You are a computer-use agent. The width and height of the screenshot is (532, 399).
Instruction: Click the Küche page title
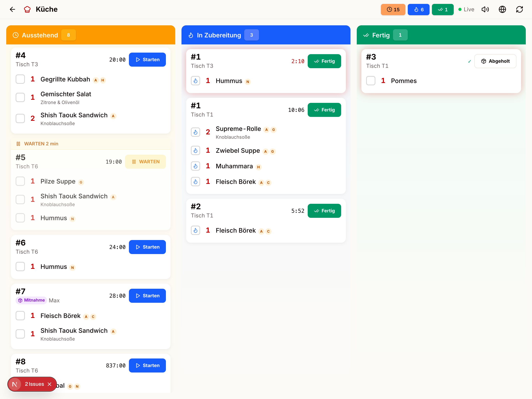click(x=47, y=9)
